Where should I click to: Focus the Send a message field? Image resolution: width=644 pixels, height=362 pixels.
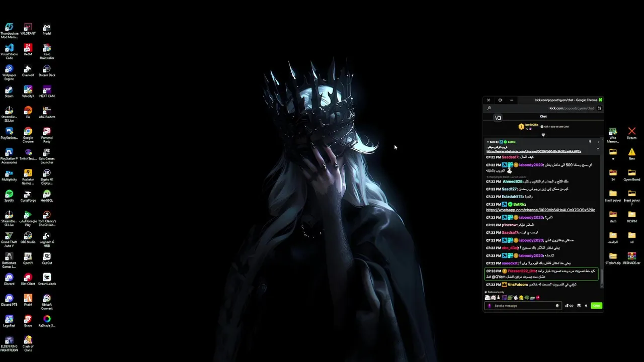coord(523,306)
